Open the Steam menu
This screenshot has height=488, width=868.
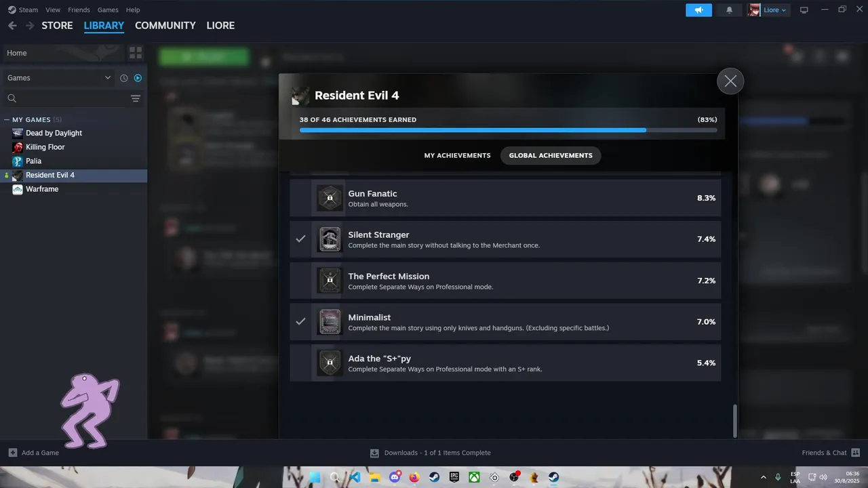pos(23,10)
